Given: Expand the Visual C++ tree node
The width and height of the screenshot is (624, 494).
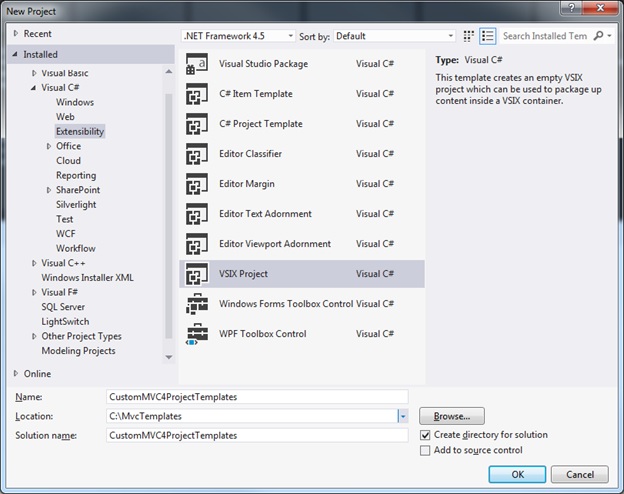Looking at the screenshot, I should pyautogui.click(x=34, y=263).
